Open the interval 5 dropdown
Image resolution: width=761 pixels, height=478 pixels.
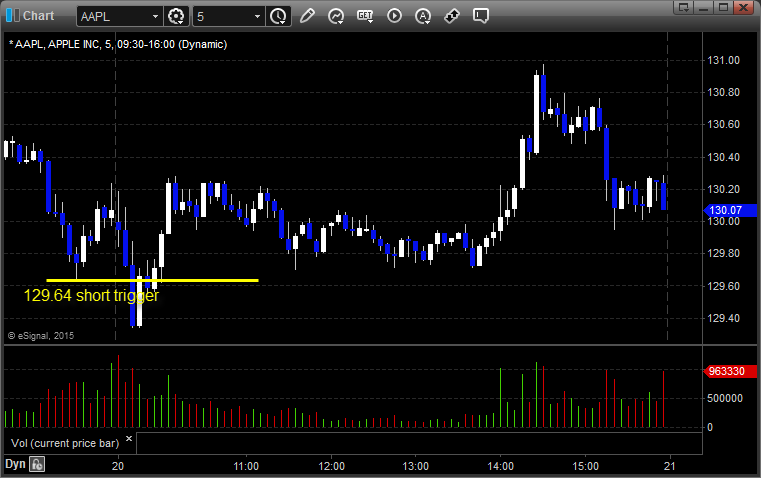(257, 16)
